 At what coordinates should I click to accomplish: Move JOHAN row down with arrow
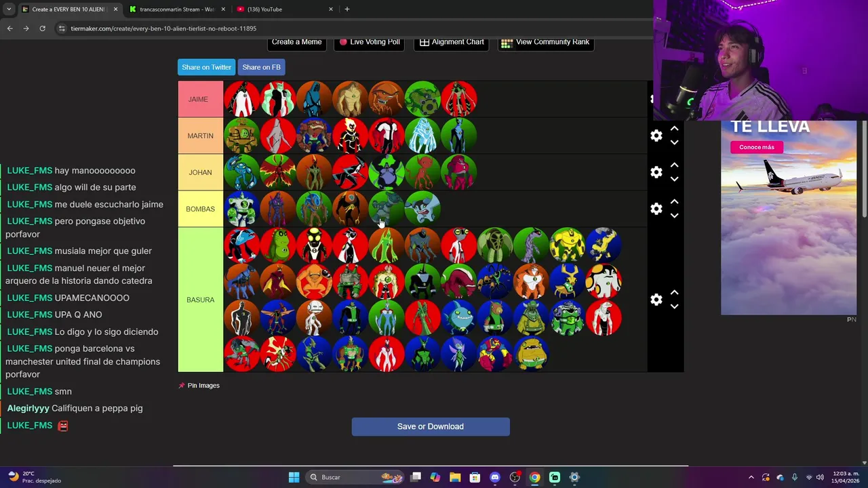(x=674, y=179)
